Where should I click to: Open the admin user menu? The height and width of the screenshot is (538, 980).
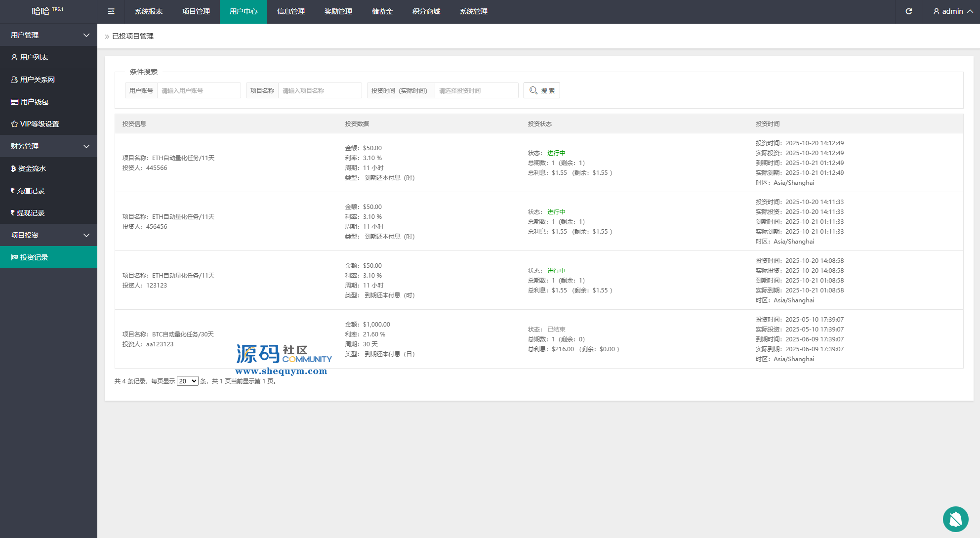(x=952, y=11)
